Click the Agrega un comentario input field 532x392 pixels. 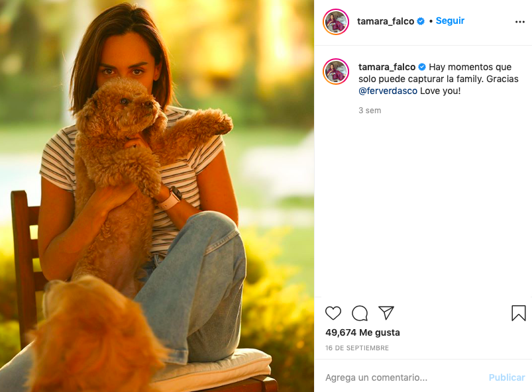pos(378,376)
